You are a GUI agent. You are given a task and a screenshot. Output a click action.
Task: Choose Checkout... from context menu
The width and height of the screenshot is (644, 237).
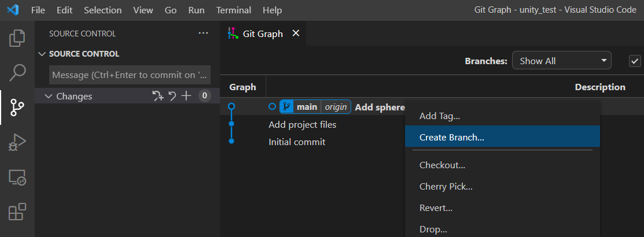[502, 165]
